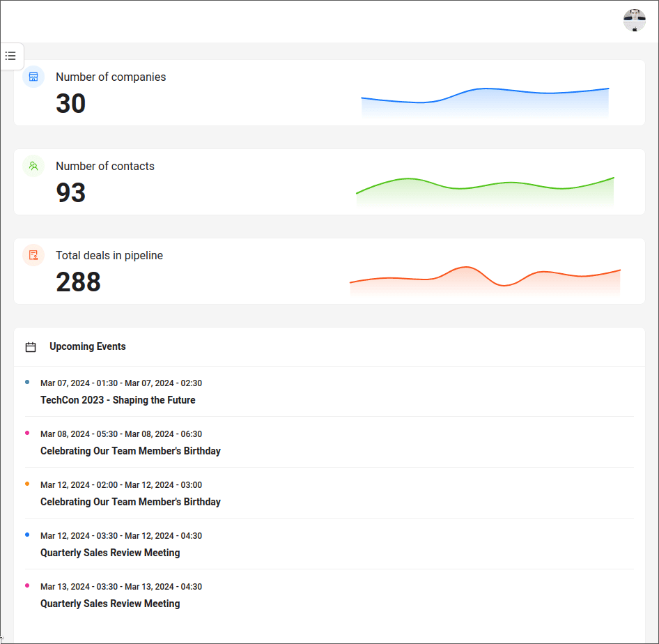Click the teal dot beside the TechCon event

(x=27, y=382)
